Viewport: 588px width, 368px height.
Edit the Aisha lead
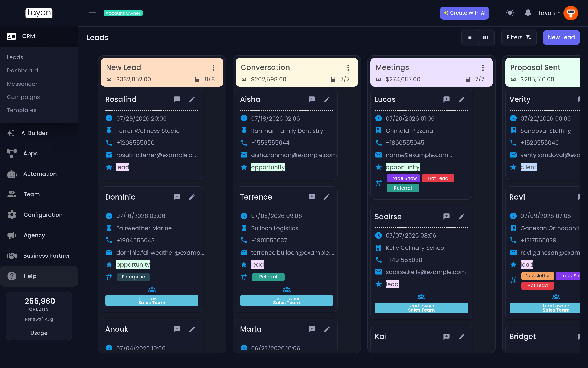coord(327,99)
